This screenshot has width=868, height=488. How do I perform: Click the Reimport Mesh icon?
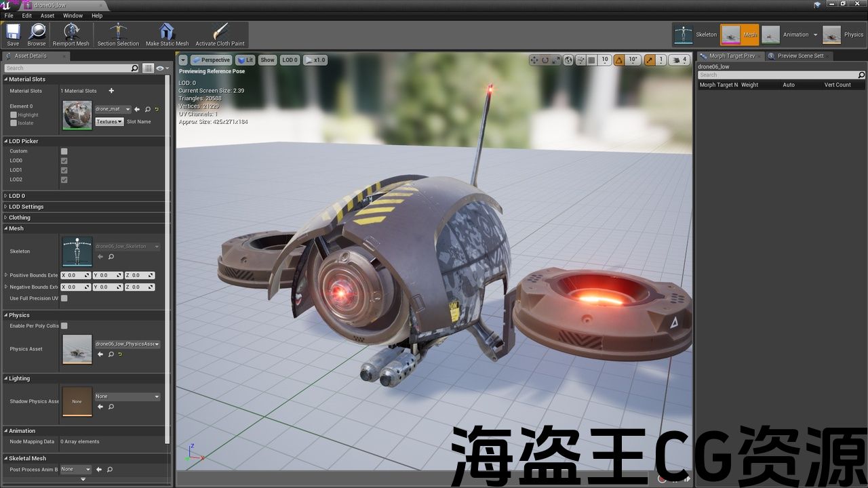[x=71, y=34]
